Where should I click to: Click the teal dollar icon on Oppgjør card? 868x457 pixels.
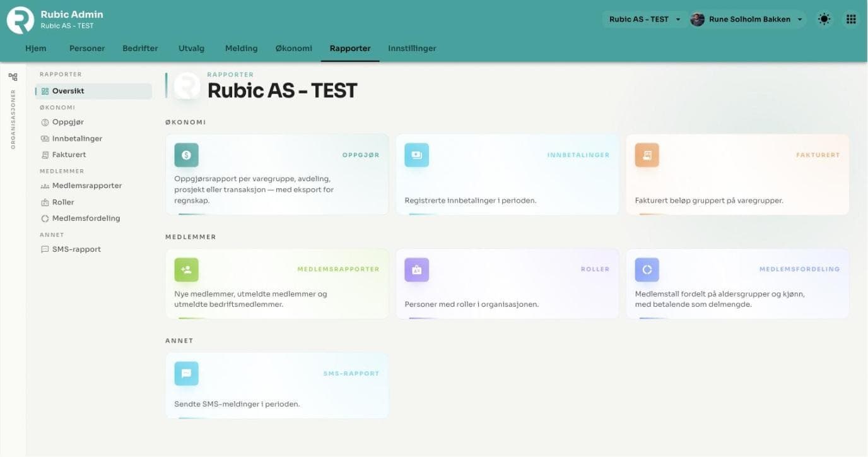pos(187,155)
